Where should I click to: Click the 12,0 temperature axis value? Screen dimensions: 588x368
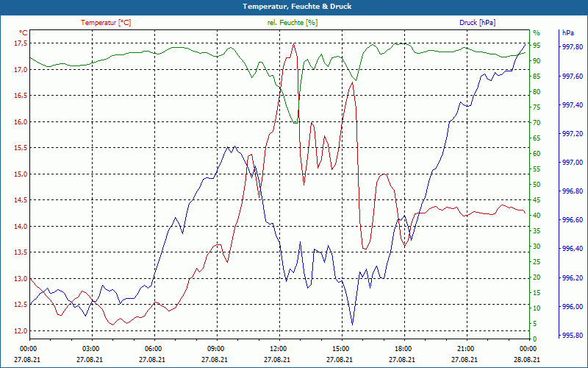pos(21,330)
